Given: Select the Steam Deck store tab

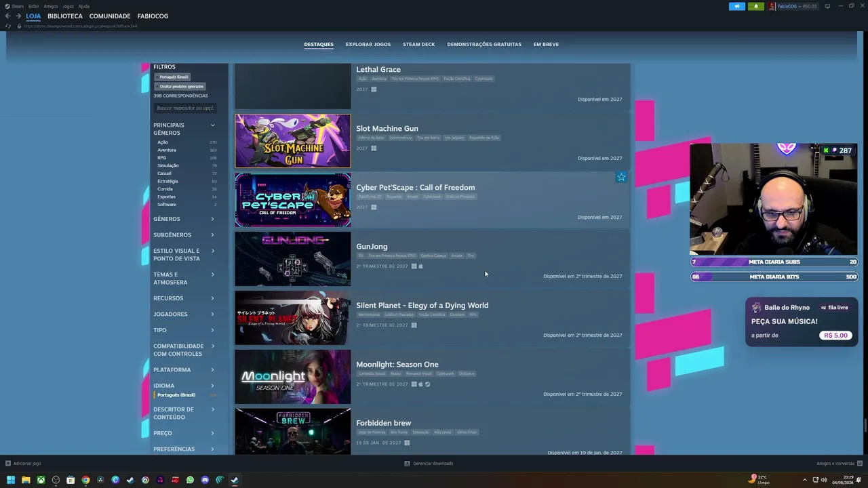Looking at the screenshot, I should 418,45.
